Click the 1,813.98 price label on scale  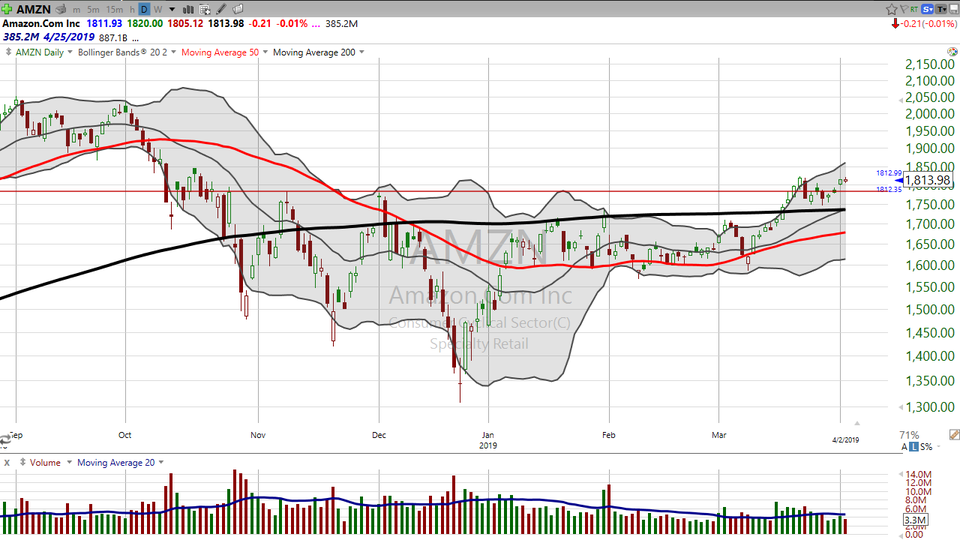coord(928,180)
